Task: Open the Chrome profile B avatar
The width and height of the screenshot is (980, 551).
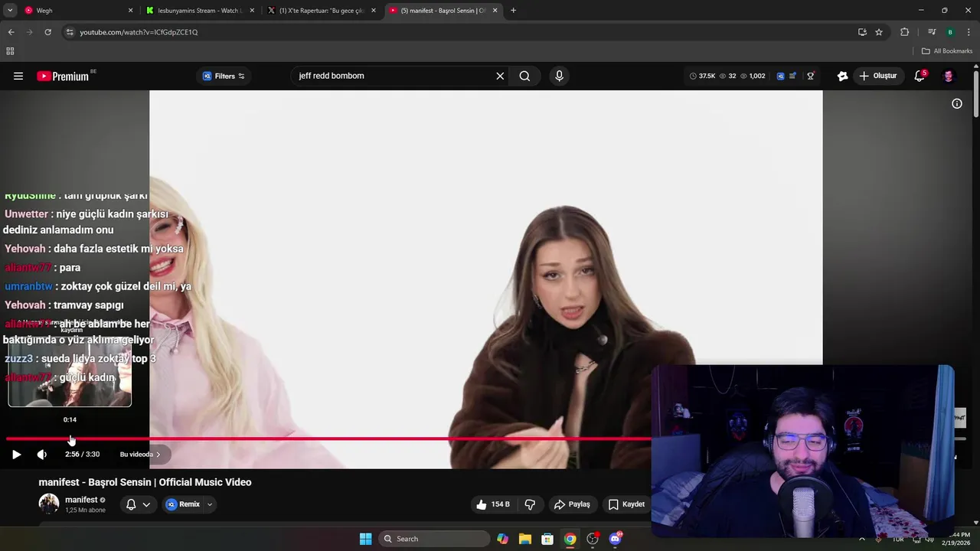Action: [950, 32]
